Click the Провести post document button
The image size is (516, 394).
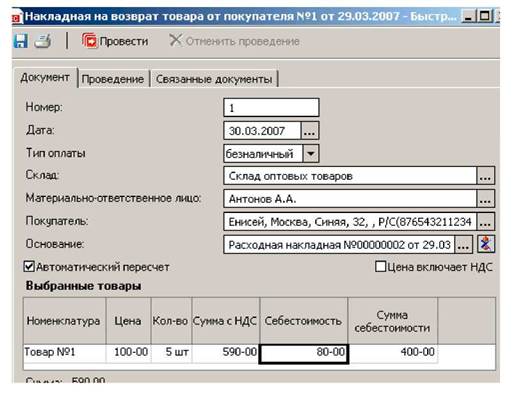pos(115,41)
